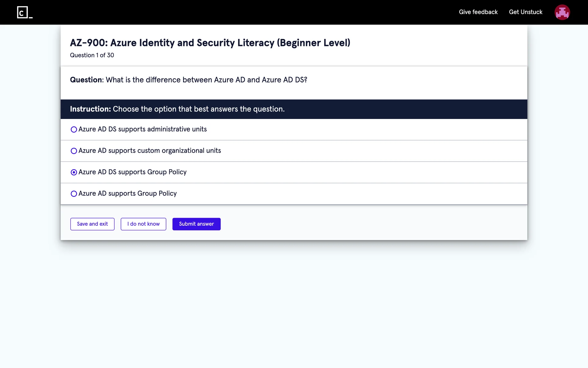Open the Get Unstuck menu item
Viewport: 588px width, 368px height.
pos(526,12)
